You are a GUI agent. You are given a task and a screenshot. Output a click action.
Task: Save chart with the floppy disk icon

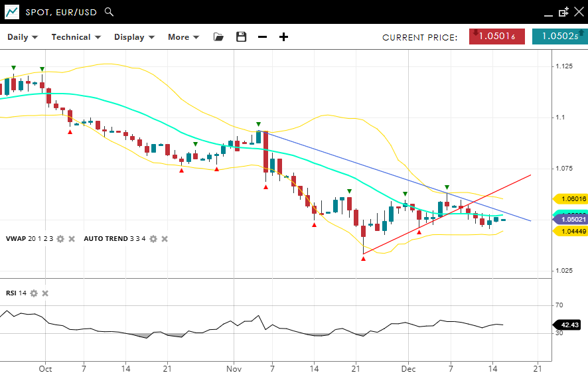tap(241, 37)
